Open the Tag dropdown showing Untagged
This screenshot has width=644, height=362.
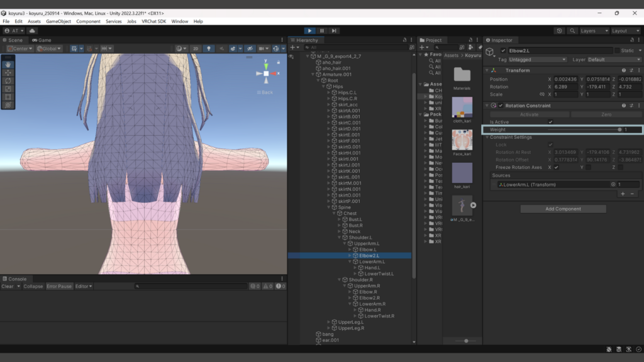538,60
